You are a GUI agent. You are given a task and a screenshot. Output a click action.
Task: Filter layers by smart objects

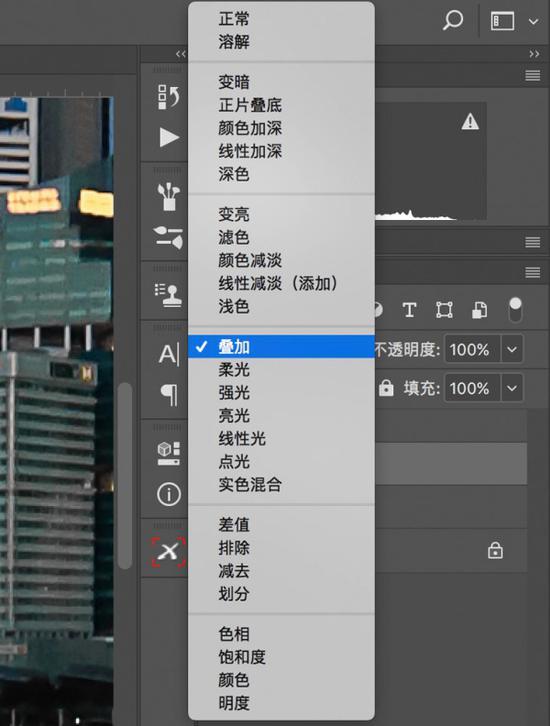click(479, 310)
